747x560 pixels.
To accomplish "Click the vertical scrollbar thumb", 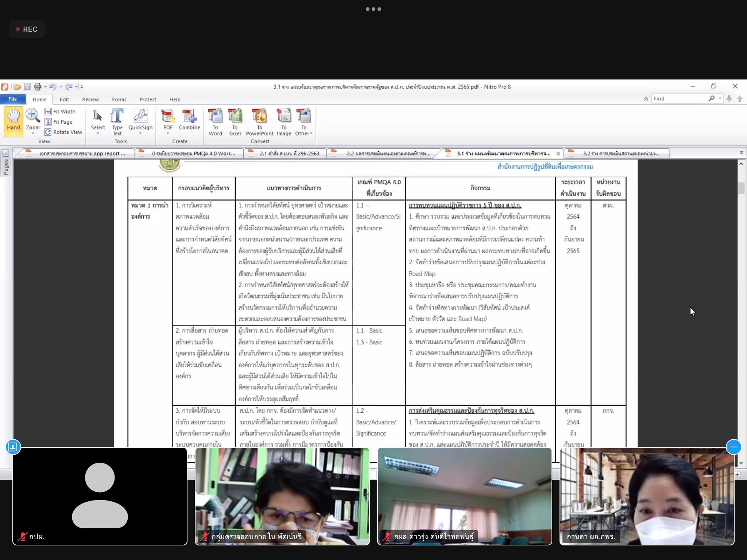I will (x=741, y=187).
